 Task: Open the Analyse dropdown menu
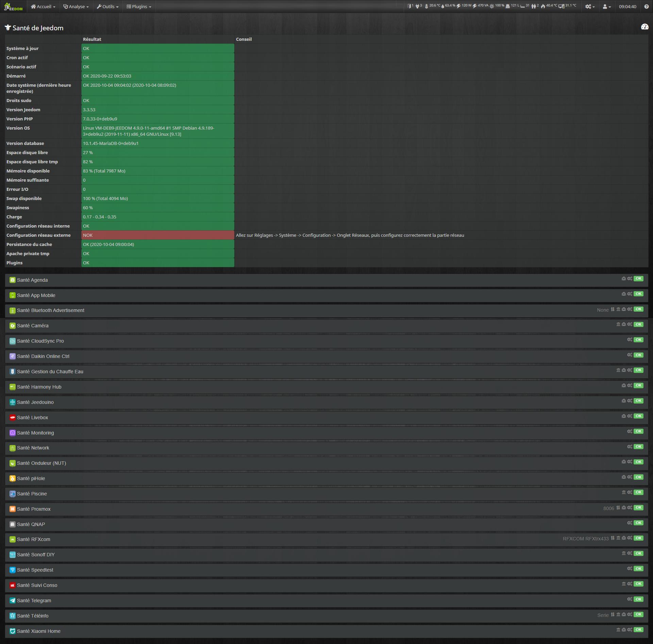[x=76, y=6]
